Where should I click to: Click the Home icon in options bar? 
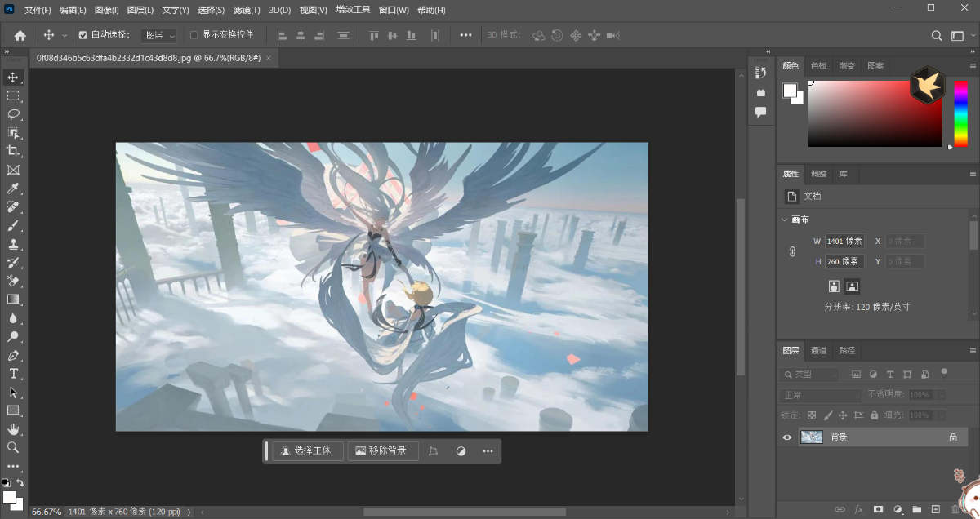coord(20,35)
